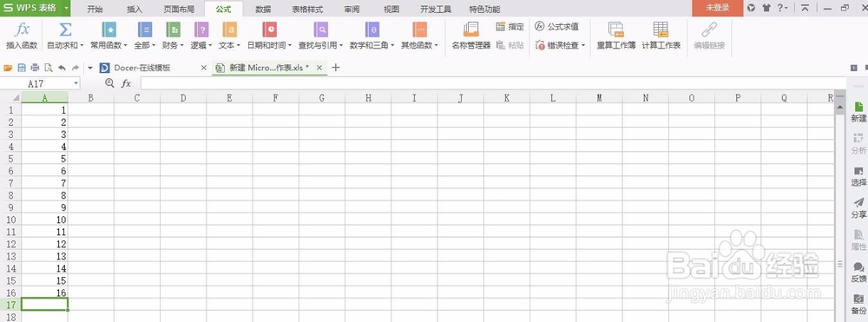The image size is (868, 322).
Task: Switch to the Docer-在线模板 document tab
Action: [x=141, y=68]
